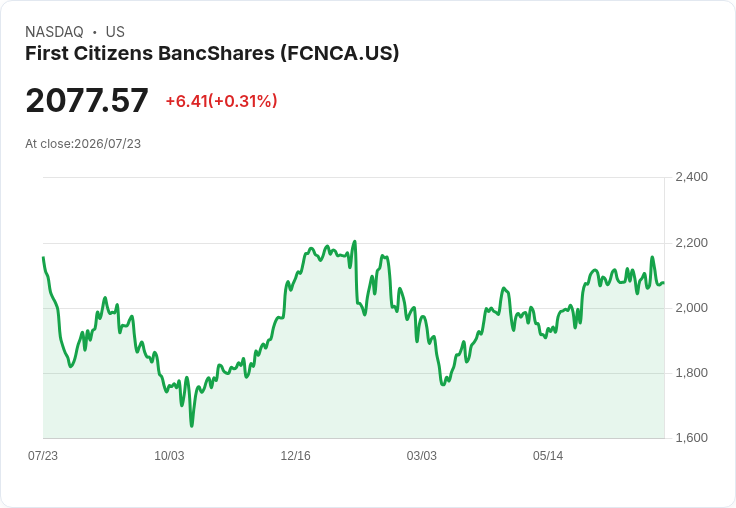Select the 03/03 date on the x-axis
The width and height of the screenshot is (736, 508).
(x=422, y=456)
